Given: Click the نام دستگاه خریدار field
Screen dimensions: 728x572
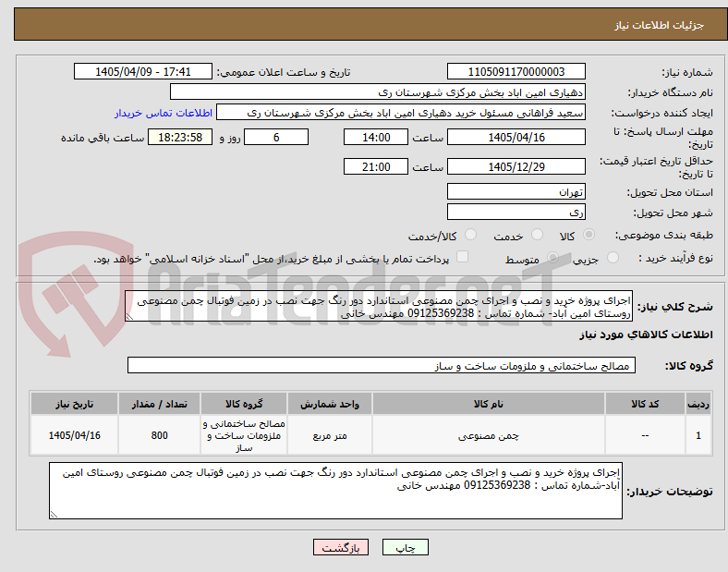Looking at the screenshot, I should [x=378, y=91].
